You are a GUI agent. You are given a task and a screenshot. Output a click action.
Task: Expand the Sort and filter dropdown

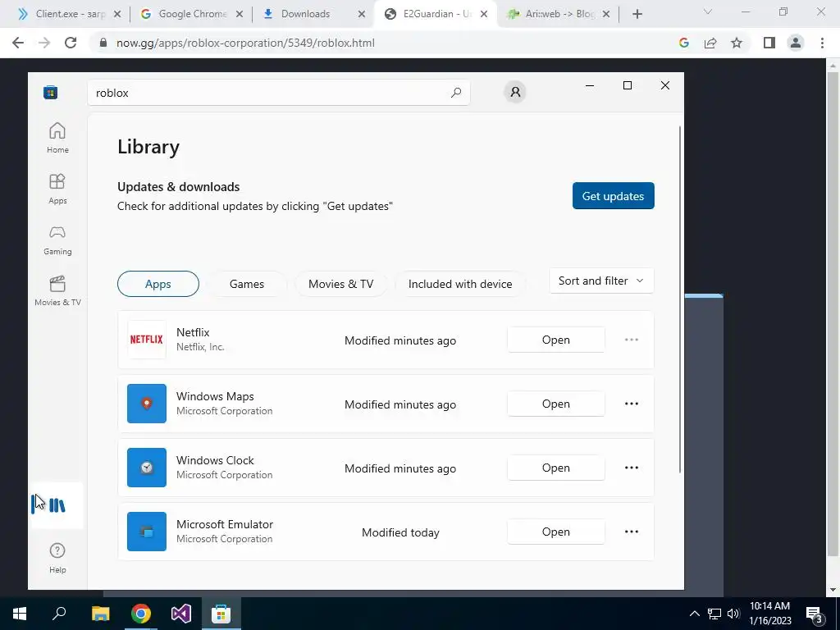tap(601, 281)
